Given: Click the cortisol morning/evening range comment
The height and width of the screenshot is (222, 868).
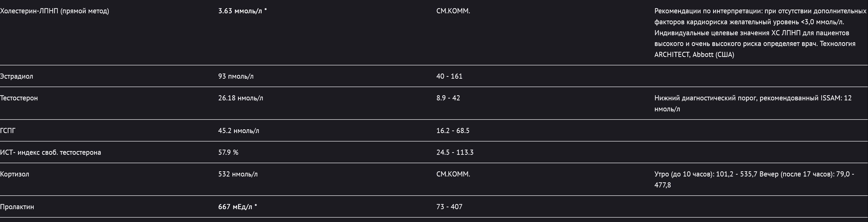Looking at the screenshot, I should point(754,180).
